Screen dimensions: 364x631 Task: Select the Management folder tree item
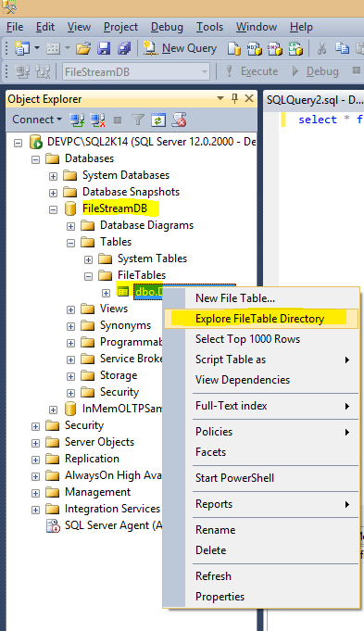click(97, 492)
